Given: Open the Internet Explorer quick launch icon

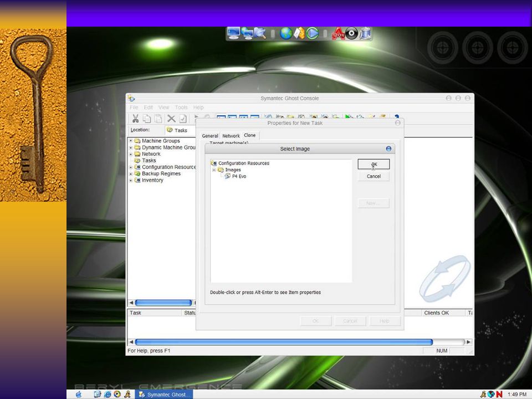Looking at the screenshot, I should [x=107, y=394].
